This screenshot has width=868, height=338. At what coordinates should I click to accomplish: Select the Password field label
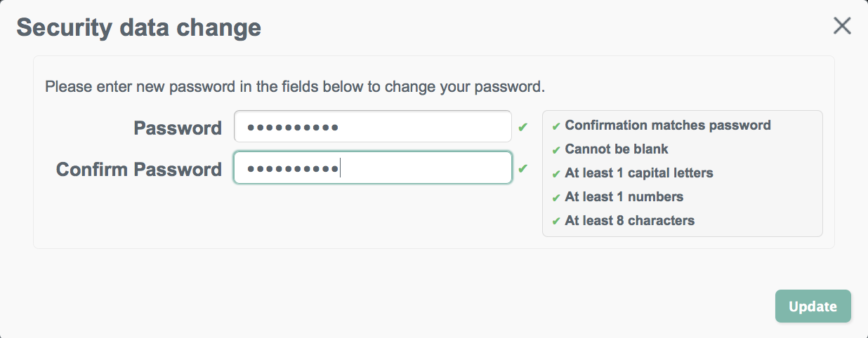coord(178,128)
